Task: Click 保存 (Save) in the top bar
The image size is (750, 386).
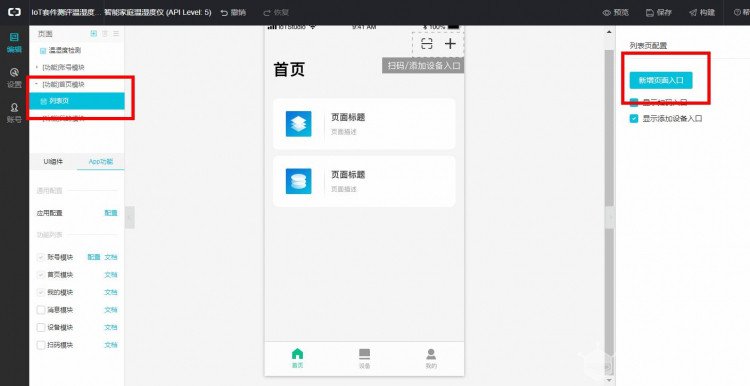Action: click(659, 12)
